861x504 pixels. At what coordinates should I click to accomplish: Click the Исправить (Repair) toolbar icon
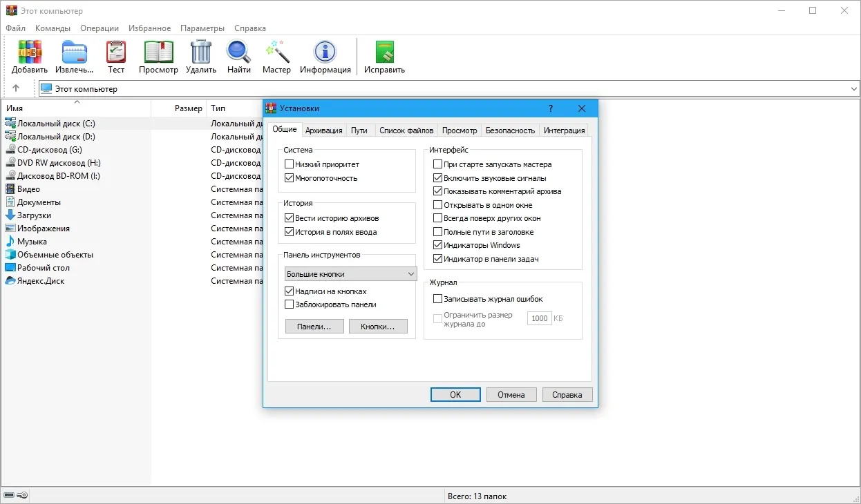pyautogui.click(x=384, y=52)
